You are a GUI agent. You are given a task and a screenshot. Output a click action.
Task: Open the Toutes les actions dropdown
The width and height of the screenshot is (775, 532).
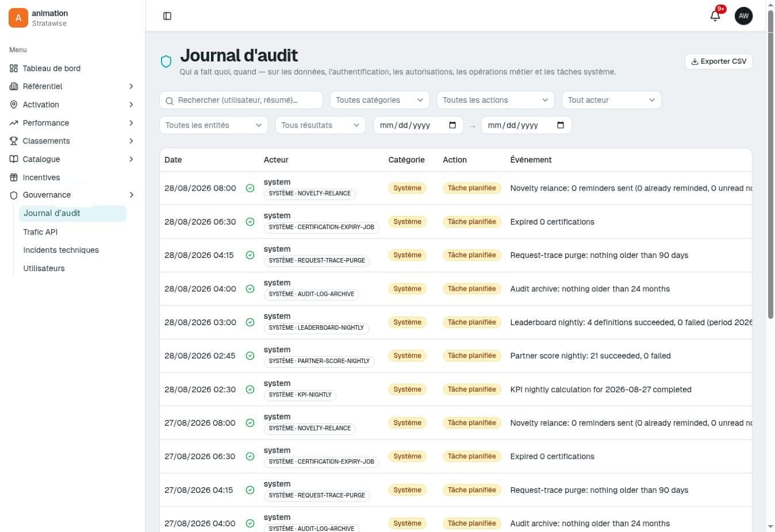pos(496,100)
